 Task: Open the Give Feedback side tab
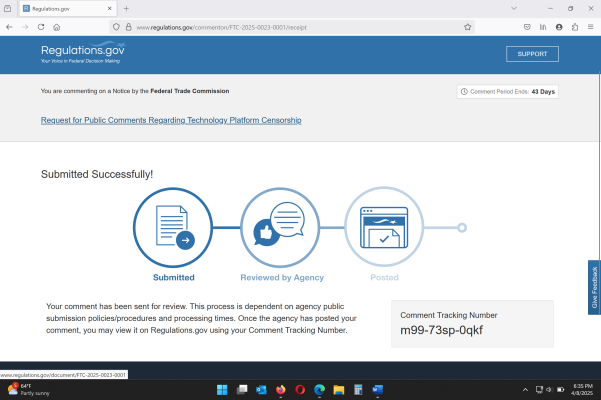click(594, 288)
